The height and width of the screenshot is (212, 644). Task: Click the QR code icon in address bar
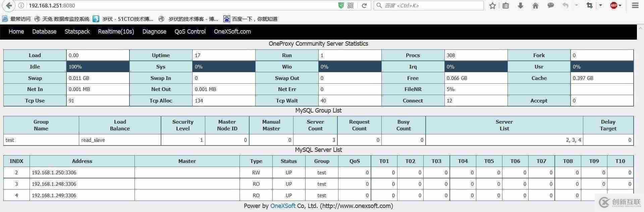coord(351,5)
